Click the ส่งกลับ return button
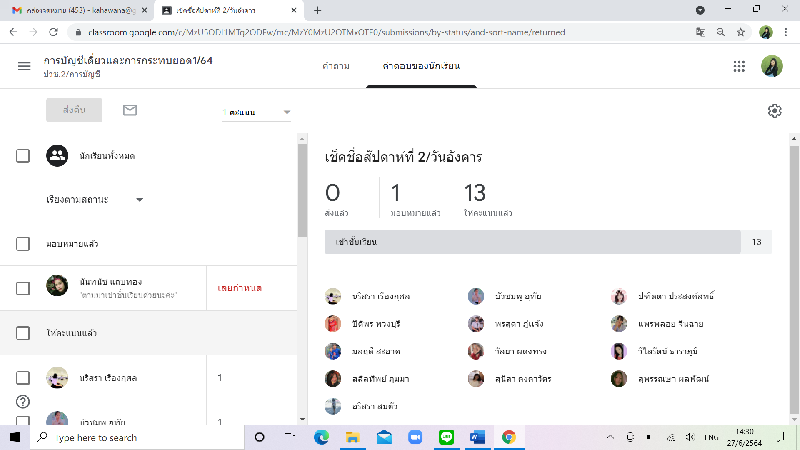 pyautogui.click(x=74, y=111)
